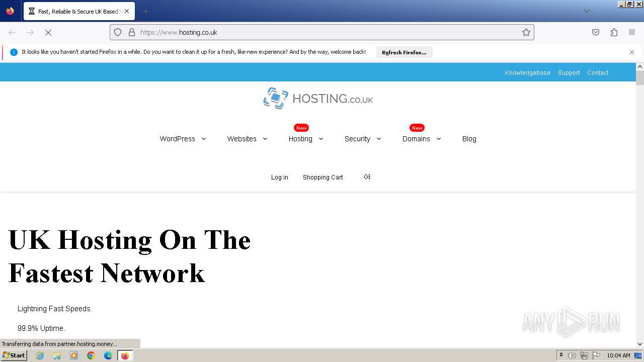Dismiss the Firefox refresh notification bar

[x=632, y=52]
